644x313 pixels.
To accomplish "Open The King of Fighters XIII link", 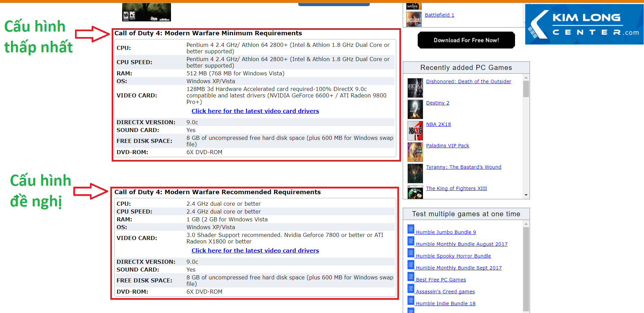I will [456, 188].
